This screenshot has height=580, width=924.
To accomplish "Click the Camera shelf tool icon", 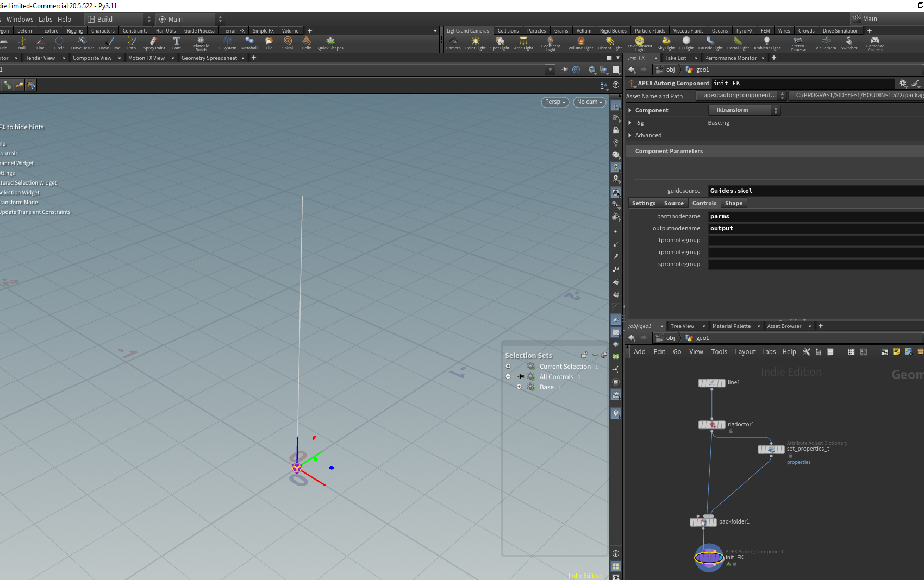I will [x=453, y=43].
